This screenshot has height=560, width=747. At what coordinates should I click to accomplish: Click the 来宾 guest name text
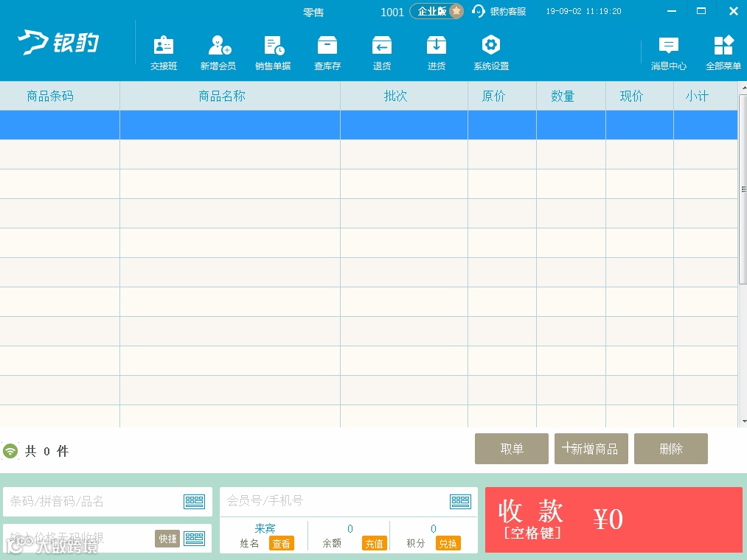pos(265,528)
